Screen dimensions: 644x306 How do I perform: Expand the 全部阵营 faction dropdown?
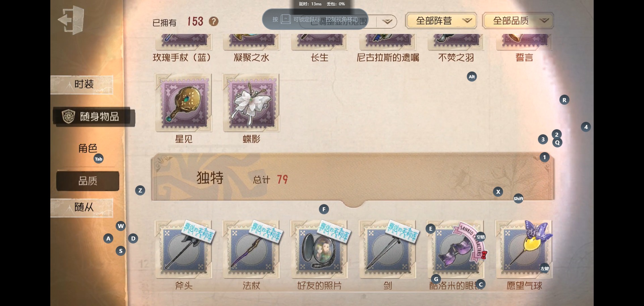pyautogui.click(x=441, y=21)
